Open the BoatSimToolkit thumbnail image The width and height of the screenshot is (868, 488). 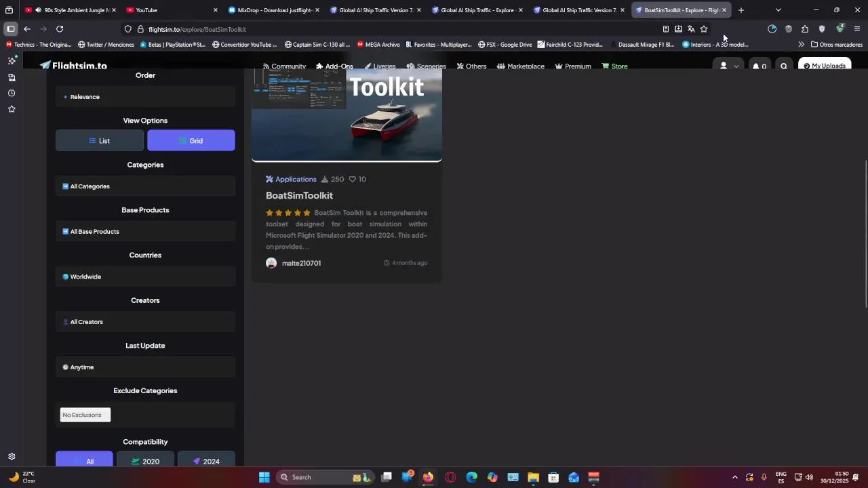pos(347,115)
